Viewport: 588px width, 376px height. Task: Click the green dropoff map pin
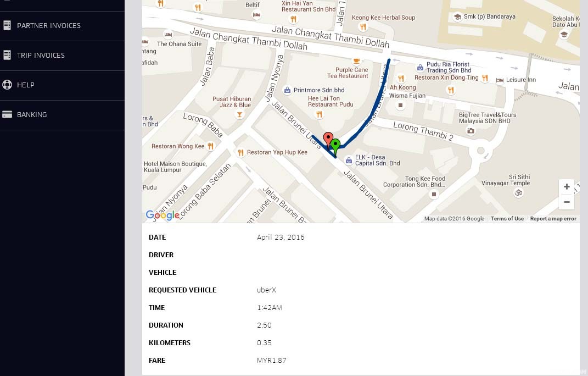click(x=335, y=146)
